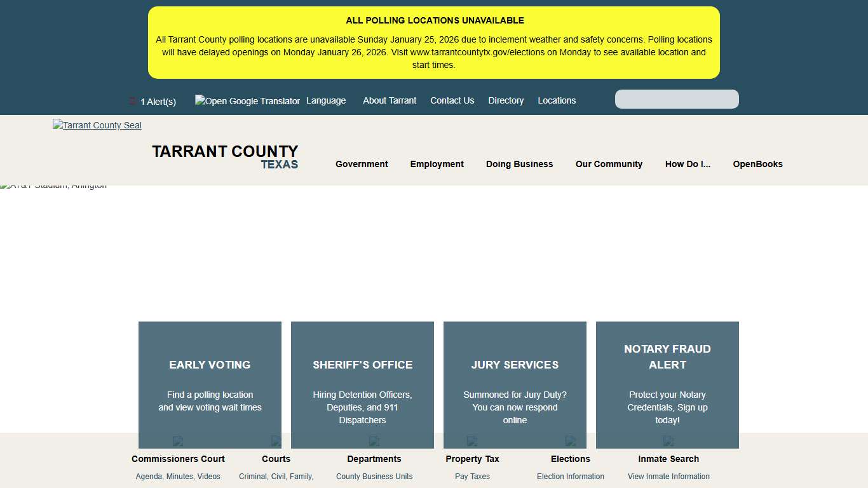Open the Government navigation dropdown
Viewport: 868px width, 488px height.
coord(362,164)
